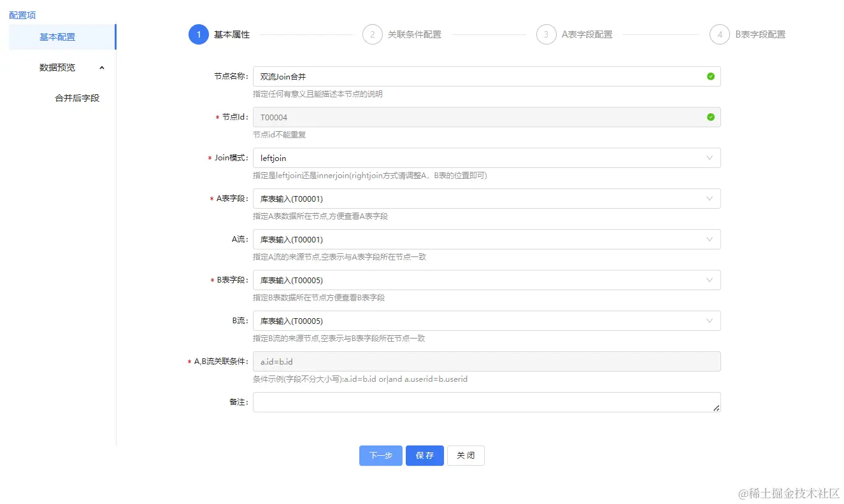Viewport: 844px width, 504px height.
Task: Click hint 指定A表数据所在节点,方便查看A表字段
Action: point(320,216)
